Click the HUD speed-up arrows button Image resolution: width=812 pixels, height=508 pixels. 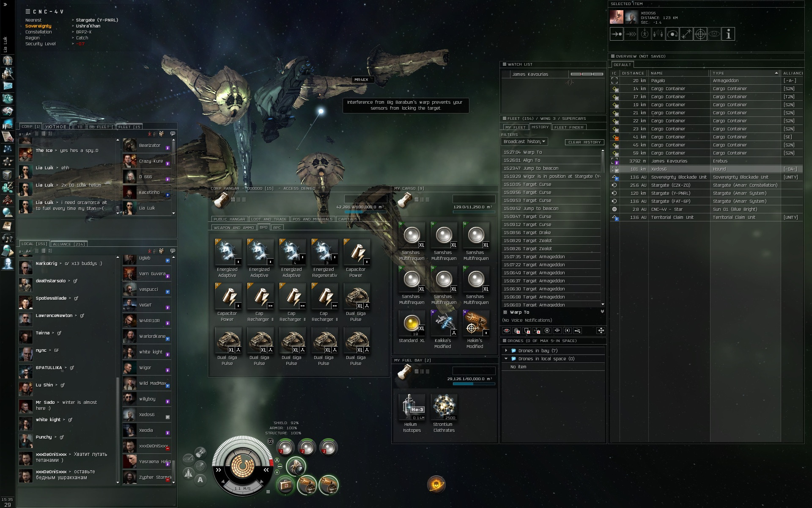[x=266, y=470]
